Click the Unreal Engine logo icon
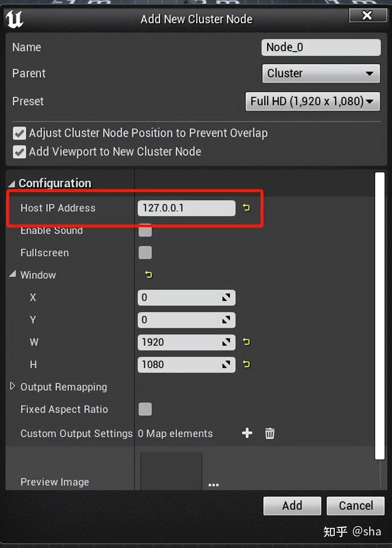Viewport: 392px width, 548px height. (15, 20)
